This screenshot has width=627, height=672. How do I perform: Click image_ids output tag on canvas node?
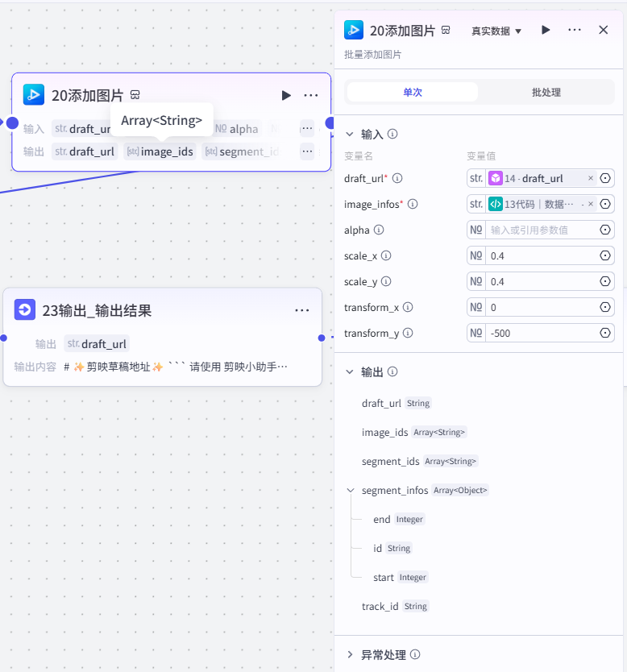click(x=160, y=151)
